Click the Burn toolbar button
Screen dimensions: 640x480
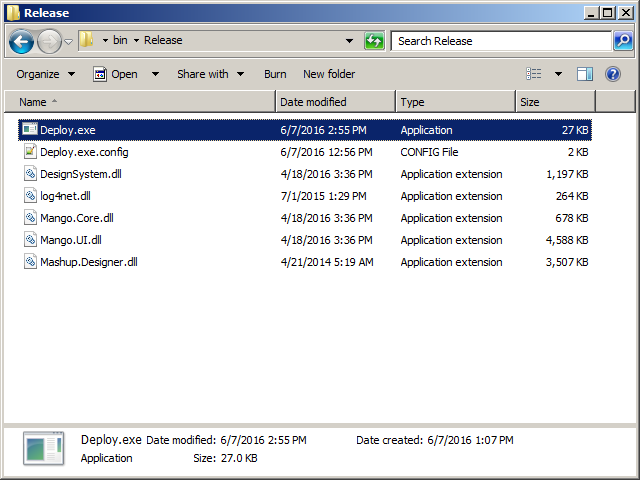point(275,74)
